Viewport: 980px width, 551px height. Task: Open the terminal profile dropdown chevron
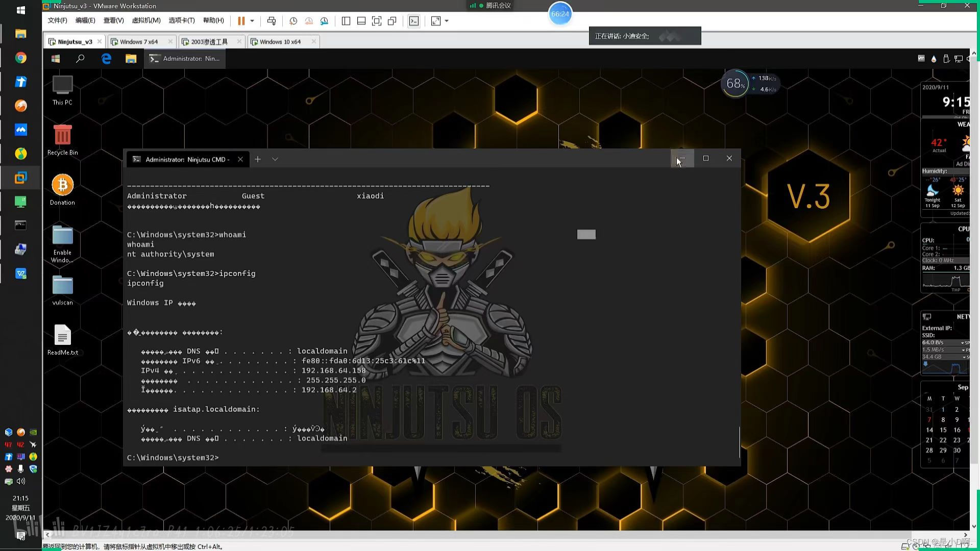pyautogui.click(x=275, y=159)
